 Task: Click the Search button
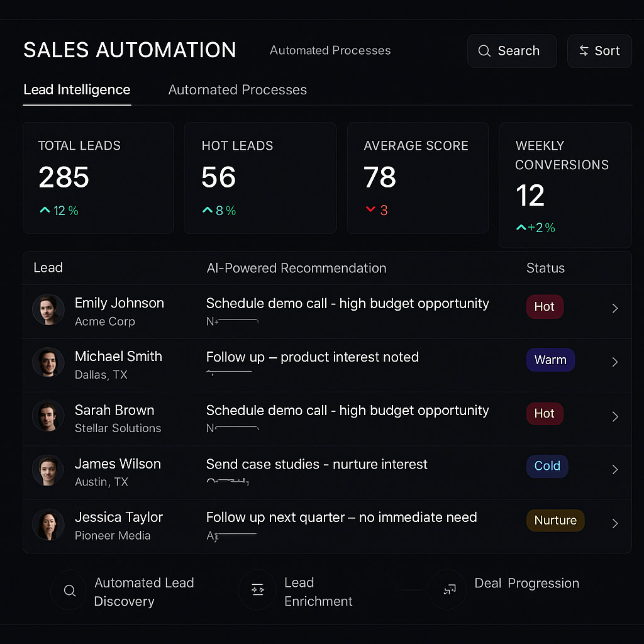(x=511, y=51)
